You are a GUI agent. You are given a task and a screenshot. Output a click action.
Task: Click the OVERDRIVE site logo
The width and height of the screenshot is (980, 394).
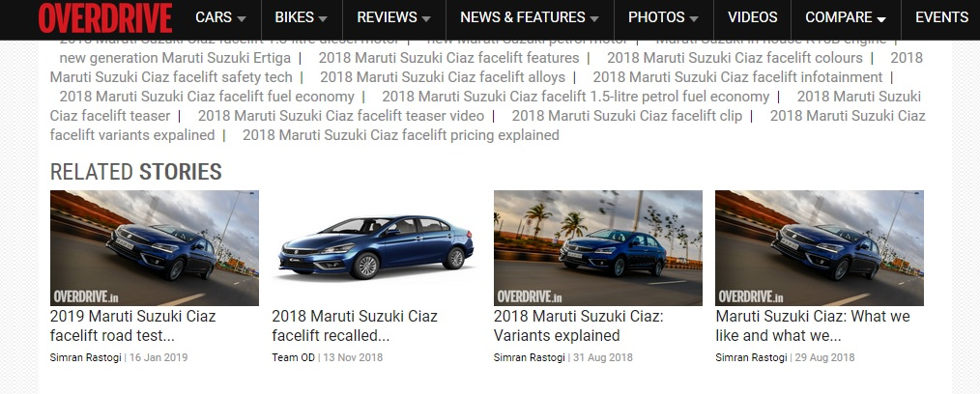pyautogui.click(x=105, y=17)
